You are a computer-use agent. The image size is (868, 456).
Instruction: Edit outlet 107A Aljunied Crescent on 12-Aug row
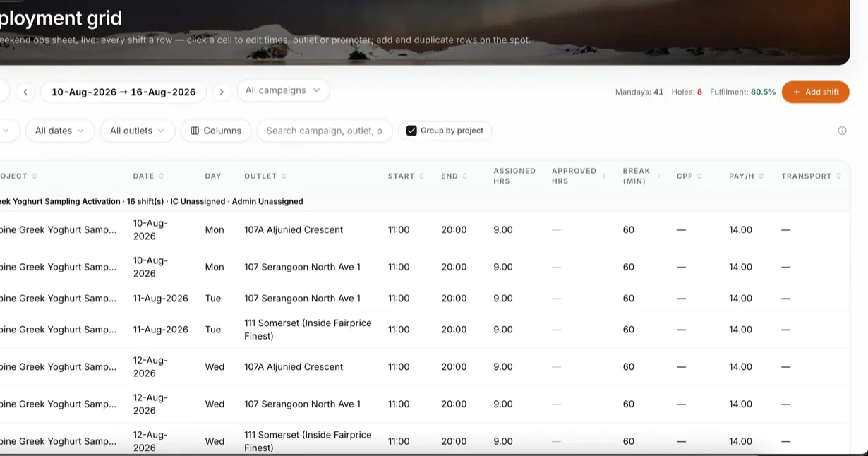[x=294, y=367]
